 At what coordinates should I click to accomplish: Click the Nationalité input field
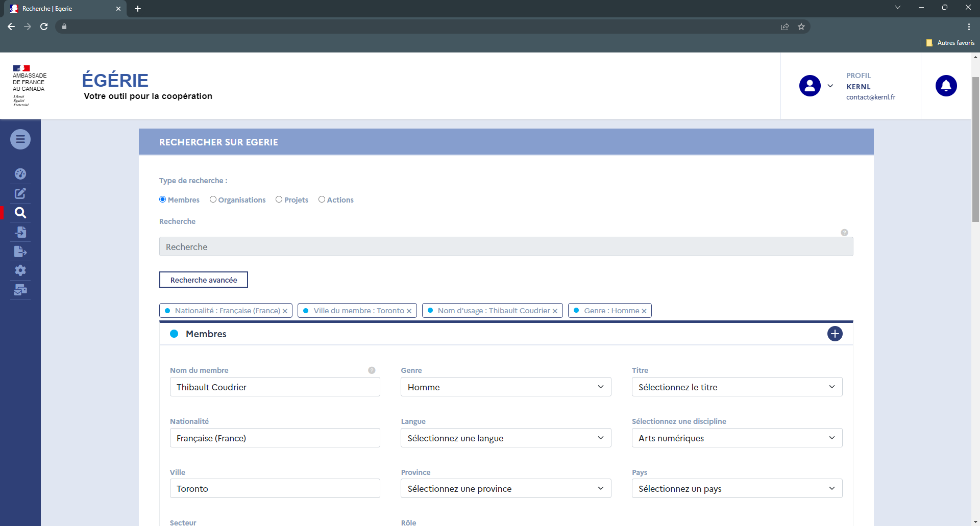(275, 438)
